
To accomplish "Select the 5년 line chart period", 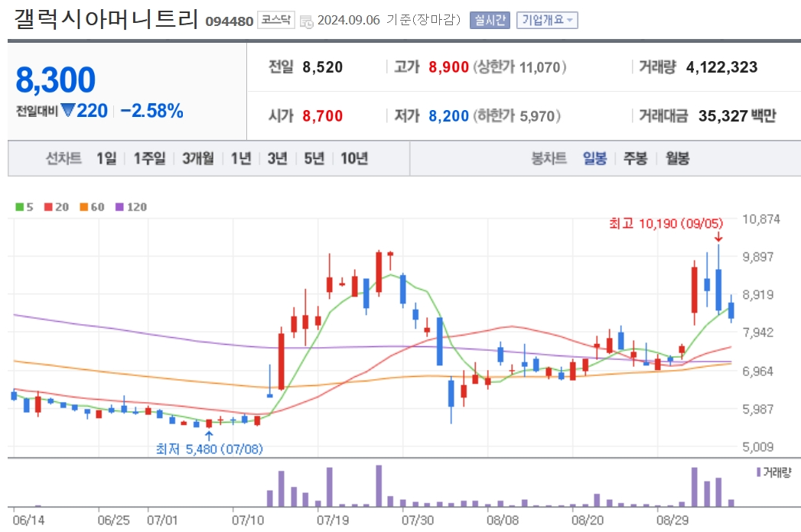I will coord(314,158).
